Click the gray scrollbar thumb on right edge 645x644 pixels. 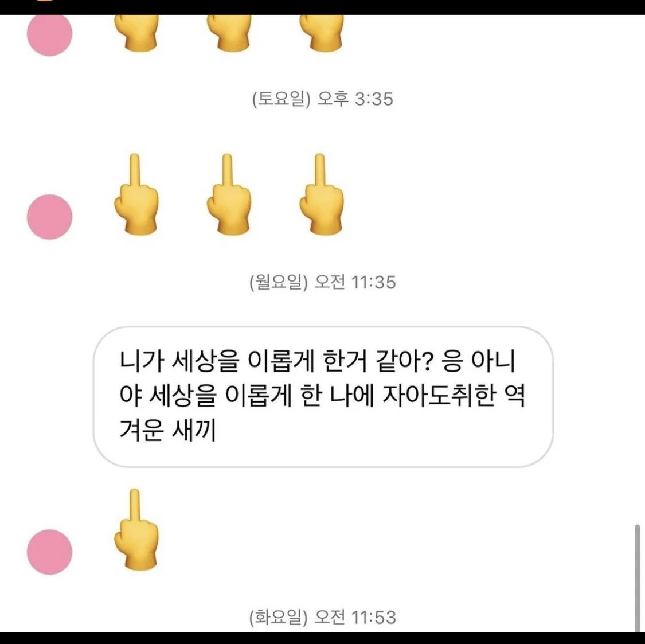pos(637,578)
